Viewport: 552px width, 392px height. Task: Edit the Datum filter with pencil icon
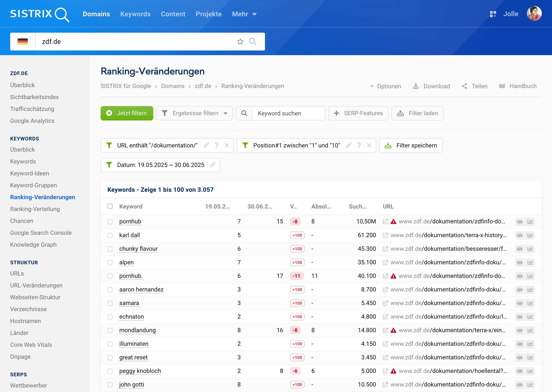pos(213,165)
